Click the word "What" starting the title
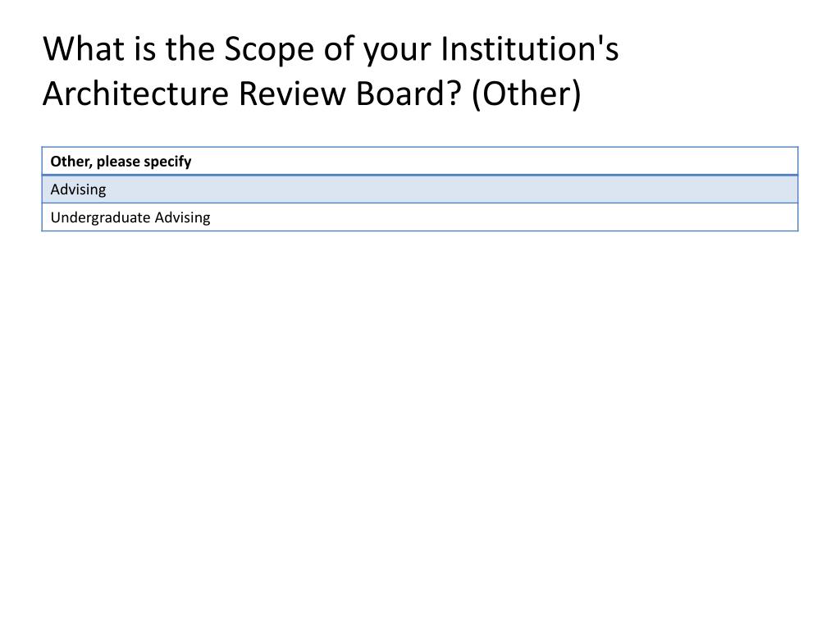The width and height of the screenshot is (840, 630). 84,48
